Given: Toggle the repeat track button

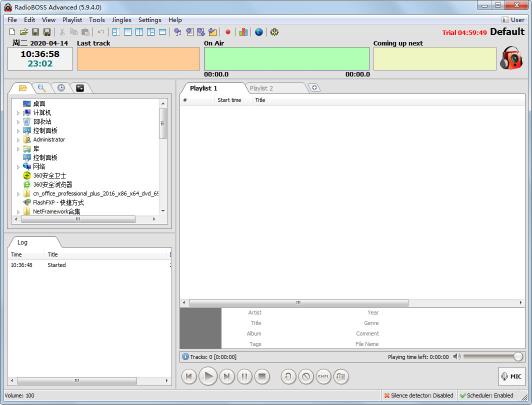Looking at the screenshot, I should tap(288, 376).
